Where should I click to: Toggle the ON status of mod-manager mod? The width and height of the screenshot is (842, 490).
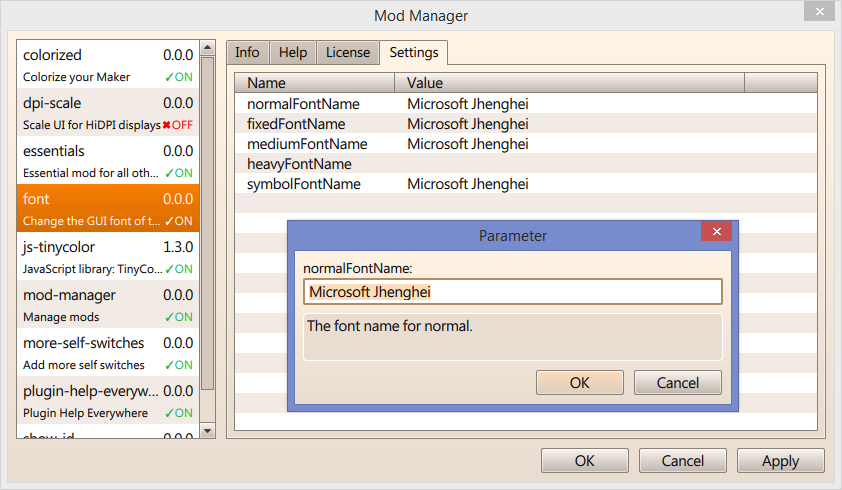click(x=179, y=317)
